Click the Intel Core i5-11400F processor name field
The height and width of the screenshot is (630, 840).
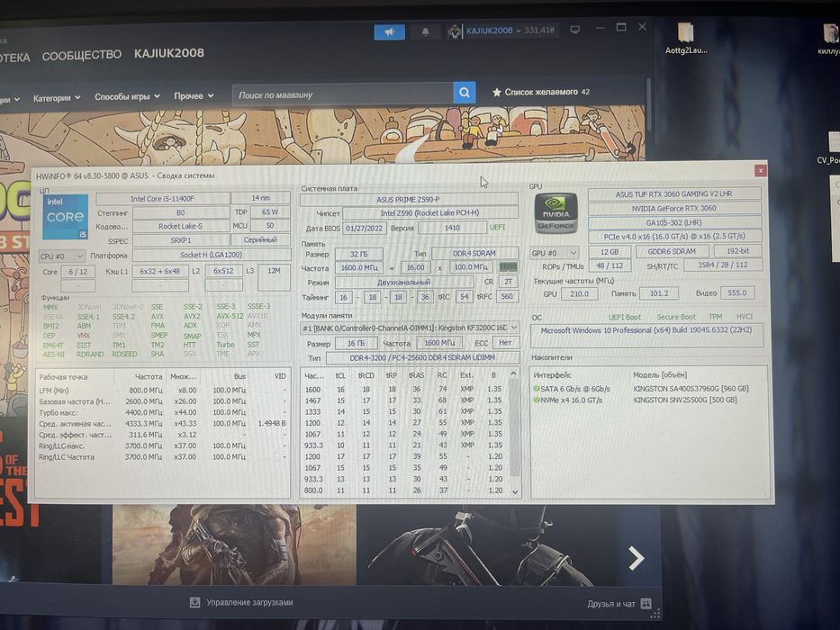pyautogui.click(x=162, y=199)
